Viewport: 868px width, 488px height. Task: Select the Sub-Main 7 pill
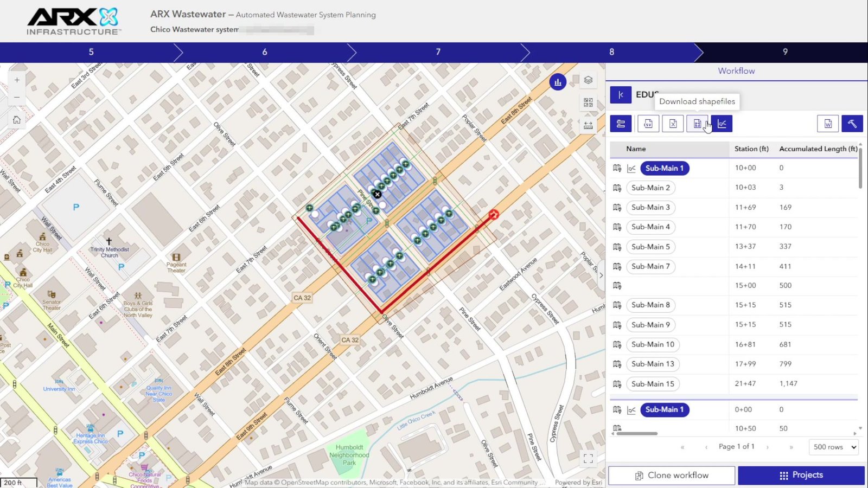coord(650,266)
